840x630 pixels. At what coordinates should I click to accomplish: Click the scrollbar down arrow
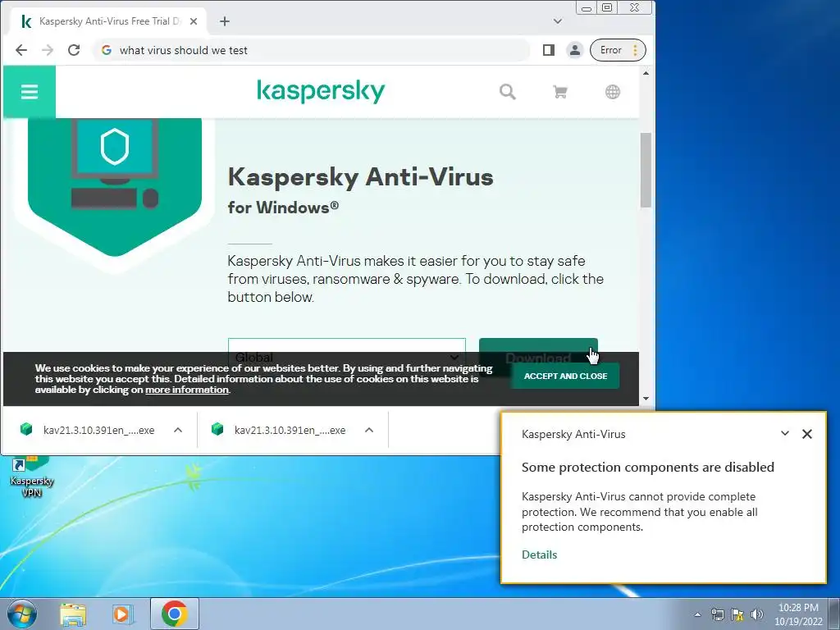coord(646,399)
